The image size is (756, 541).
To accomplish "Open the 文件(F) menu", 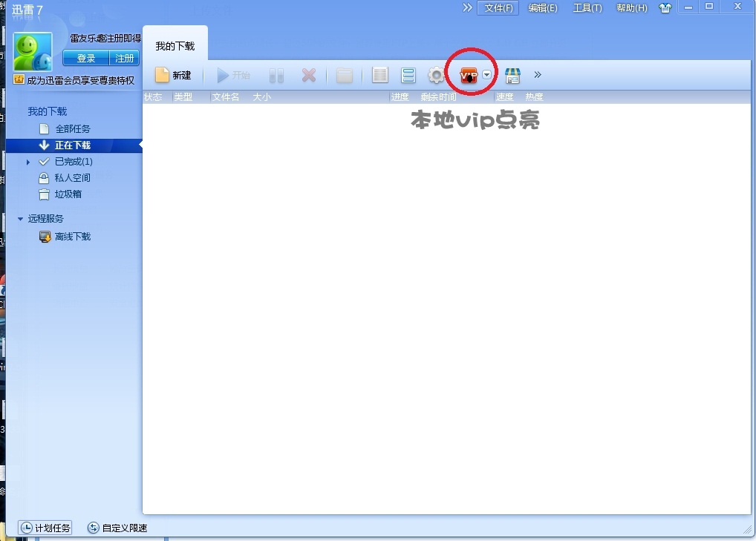I will pyautogui.click(x=498, y=8).
